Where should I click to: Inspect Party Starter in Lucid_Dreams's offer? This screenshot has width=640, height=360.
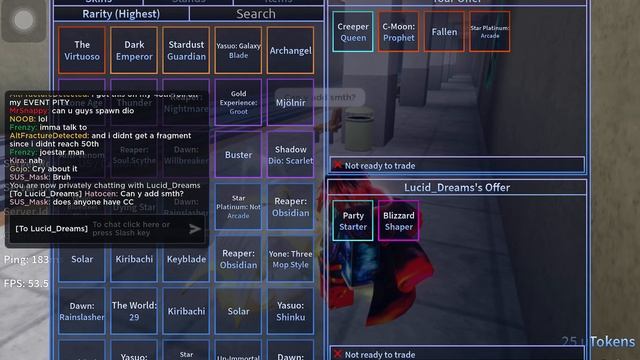point(353,221)
